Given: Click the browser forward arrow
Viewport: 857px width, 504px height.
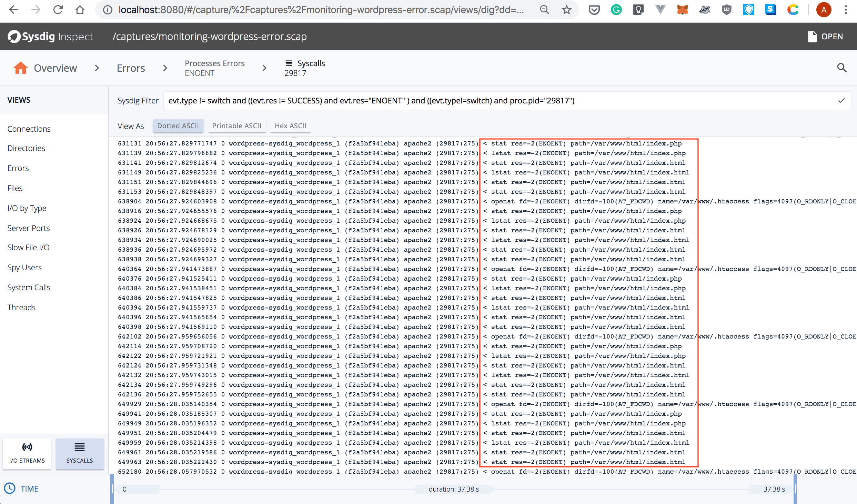Looking at the screenshot, I should (36, 10).
